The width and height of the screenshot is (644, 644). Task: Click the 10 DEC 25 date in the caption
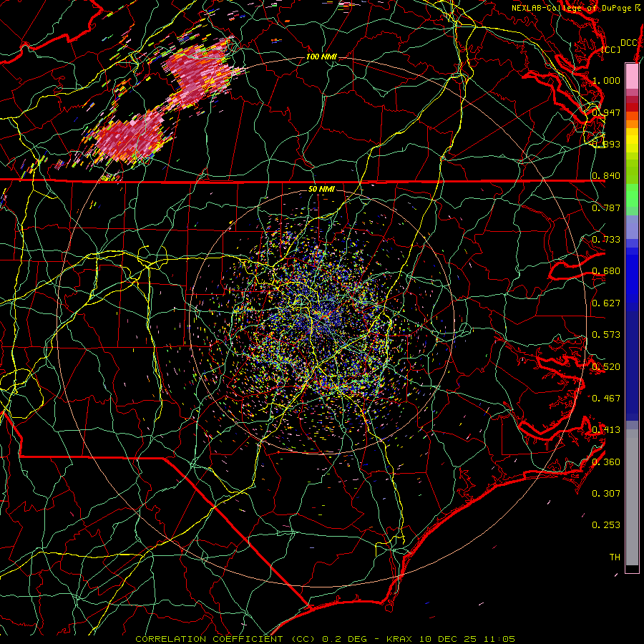click(x=448, y=639)
